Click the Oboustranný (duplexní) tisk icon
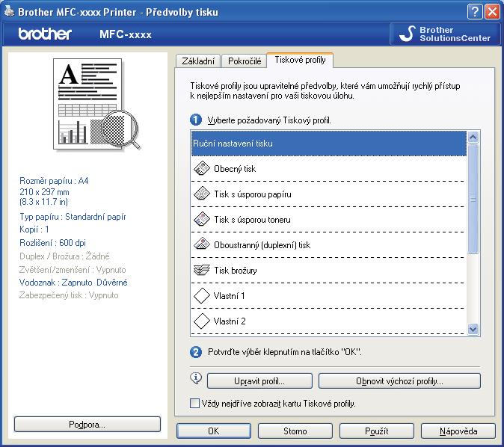 (x=202, y=244)
